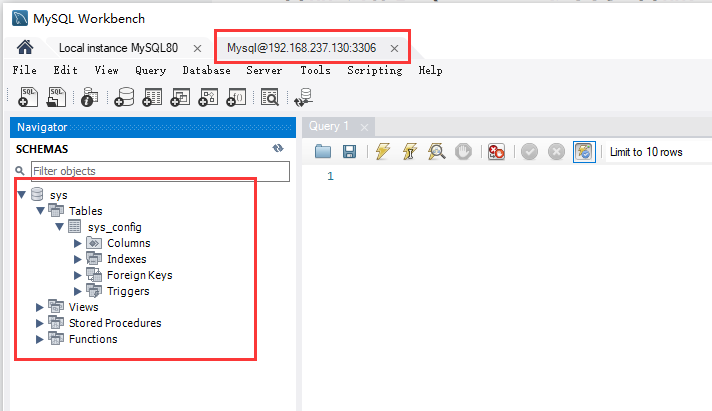
Task: Focus the Filter objects search field
Action: [x=160, y=171]
